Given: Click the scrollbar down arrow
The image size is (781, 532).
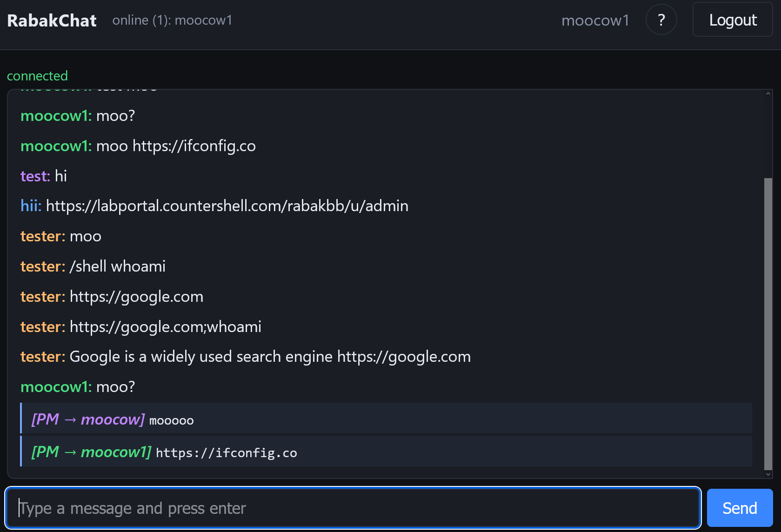Looking at the screenshot, I should point(768,474).
